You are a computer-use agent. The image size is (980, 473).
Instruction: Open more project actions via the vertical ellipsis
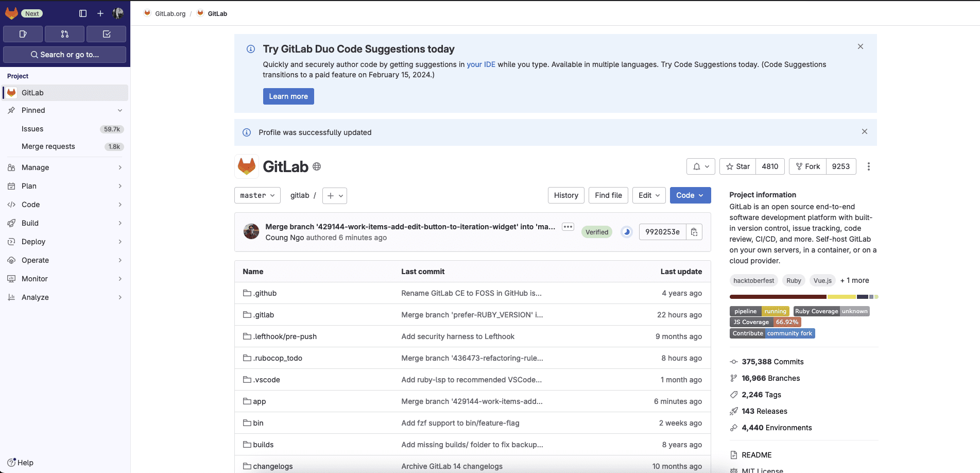[x=869, y=166]
